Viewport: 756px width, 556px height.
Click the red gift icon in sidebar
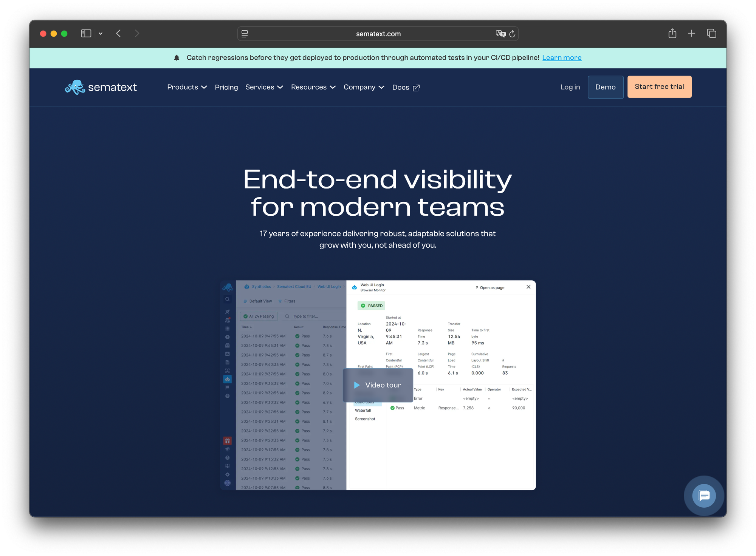(228, 441)
